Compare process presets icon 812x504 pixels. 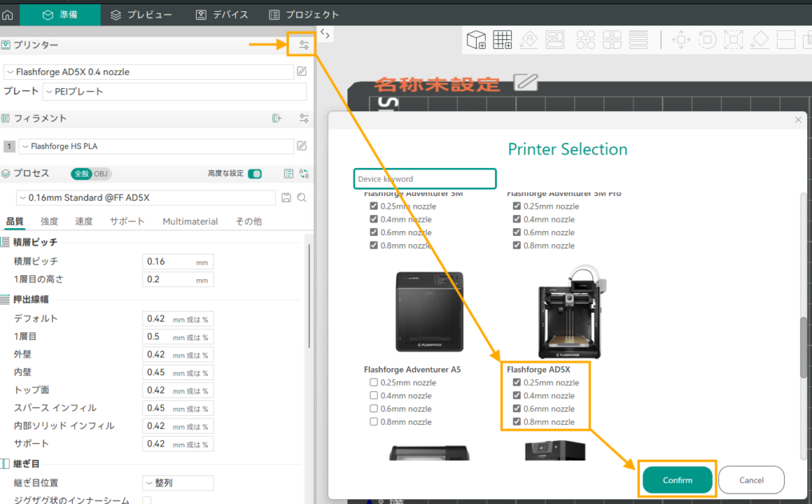304,174
